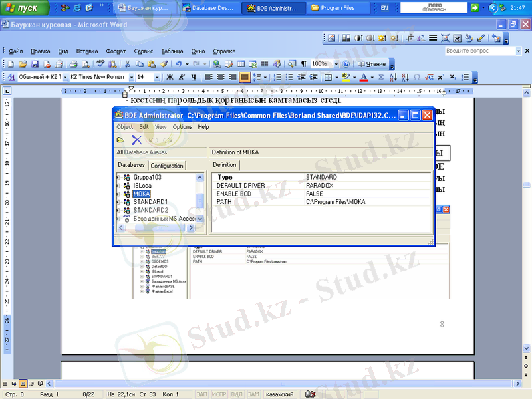
Task: Open the Справка menu
Action: [224, 51]
